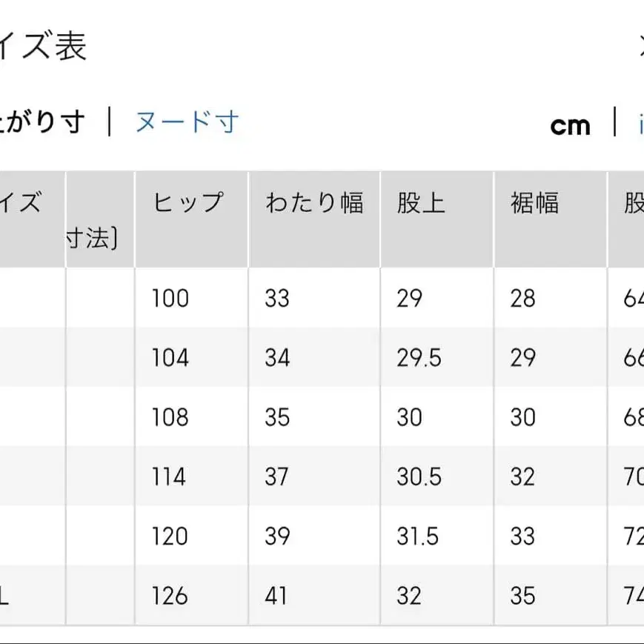Select the cm unit option
Image resolution: width=644 pixels, height=644 pixels.
[570, 125]
